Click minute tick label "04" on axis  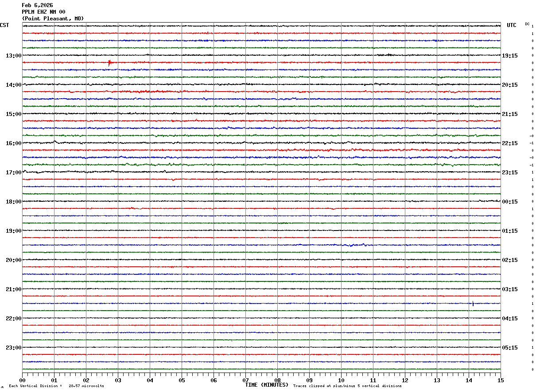(150, 380)
